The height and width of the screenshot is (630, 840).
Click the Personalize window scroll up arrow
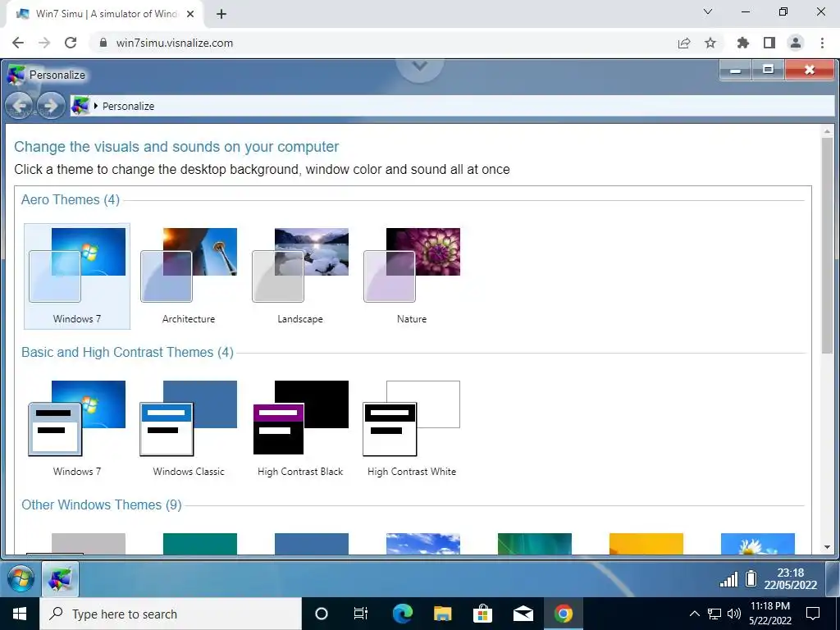click(827, 131)
